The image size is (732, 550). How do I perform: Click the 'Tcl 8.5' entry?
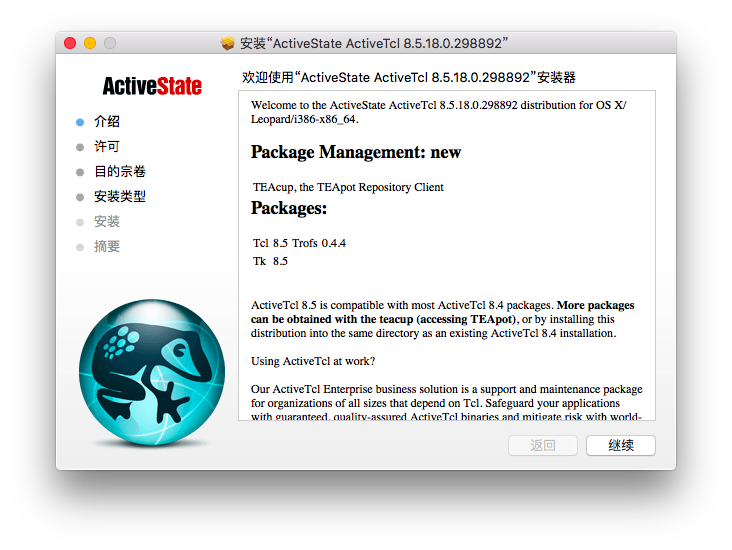(270, 243)
